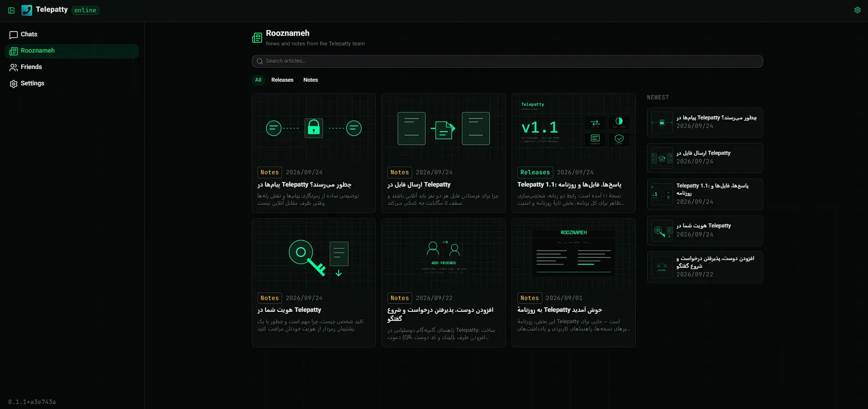Click the Telepatty logo icon
The image size is (868, 409).
(27, 10)
